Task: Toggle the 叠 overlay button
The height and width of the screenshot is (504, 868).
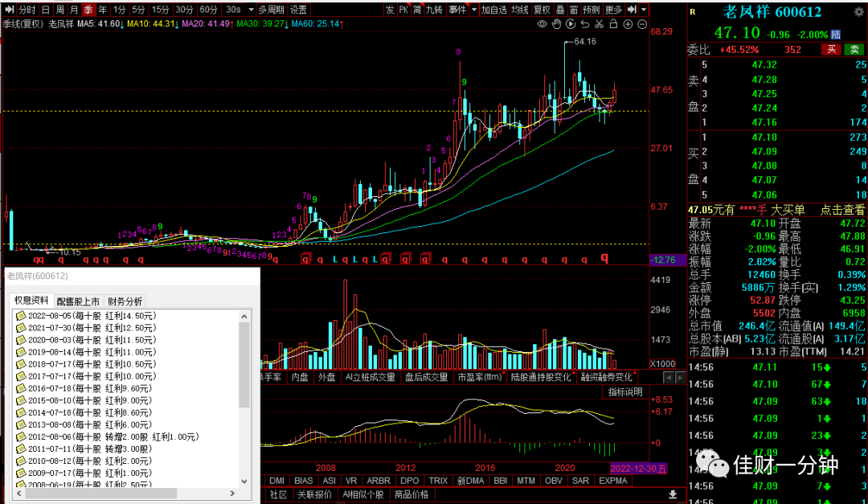Action: pyautogui.click(x=559, y=10)
